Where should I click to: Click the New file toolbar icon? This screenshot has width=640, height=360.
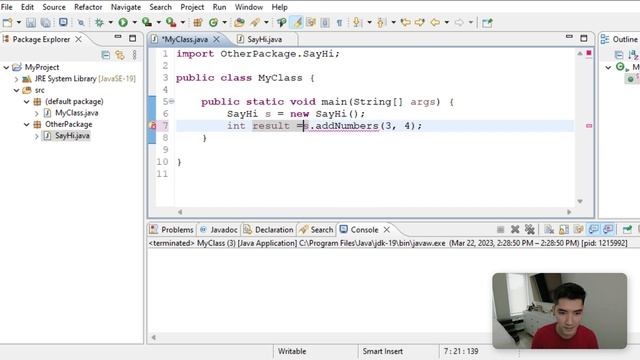coord(7,22)
